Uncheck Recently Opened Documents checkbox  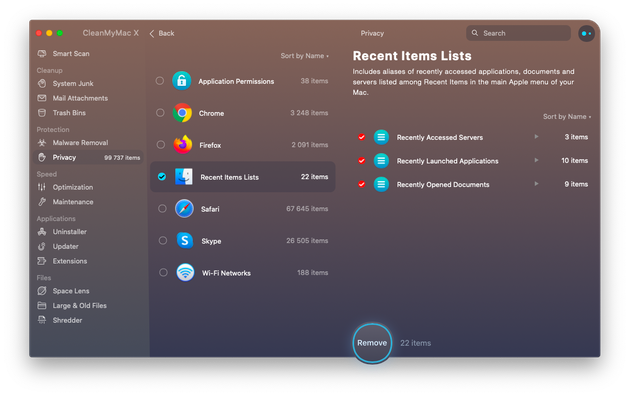(x=362, y=184)
